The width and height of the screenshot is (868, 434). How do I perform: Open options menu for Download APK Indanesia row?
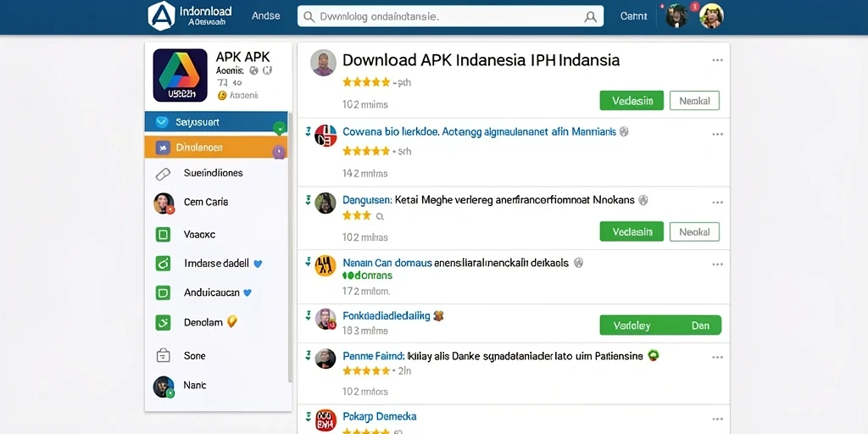pos(717,60)
